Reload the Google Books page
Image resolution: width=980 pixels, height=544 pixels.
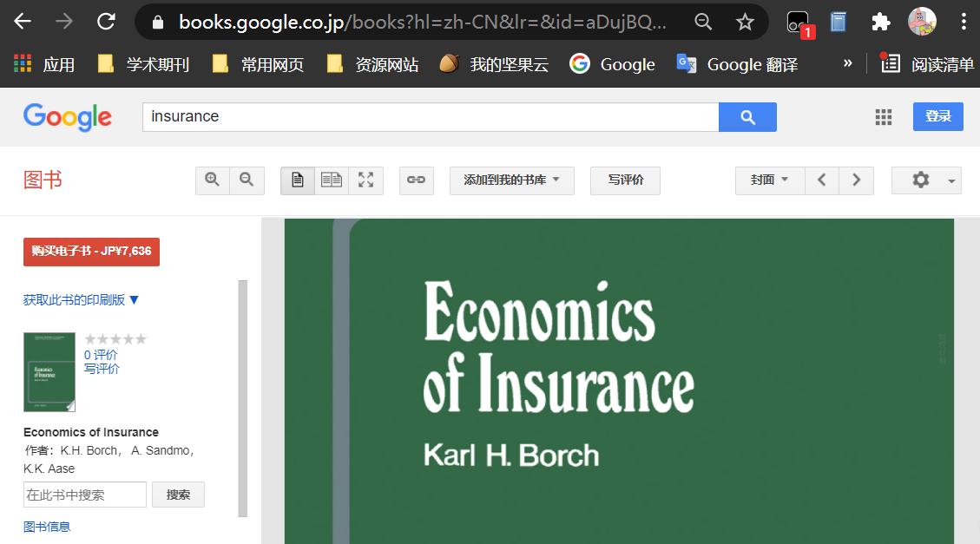(x=106, y=22)
